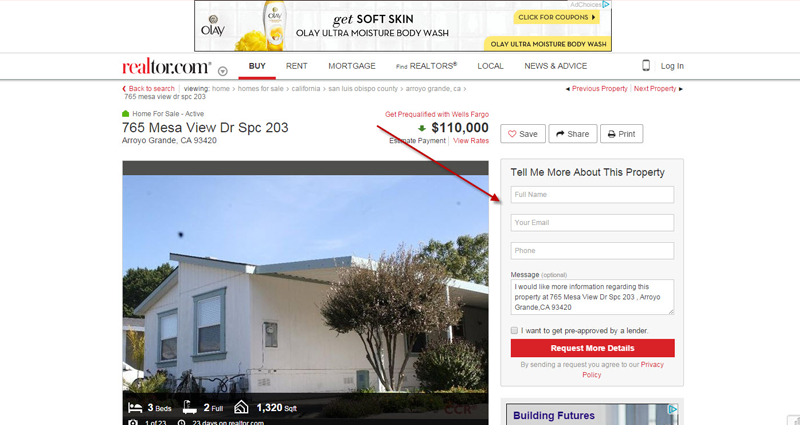Open the MORTGAGE menu item
The width and height of the screenshot is (800, 425).
(352, 66)
